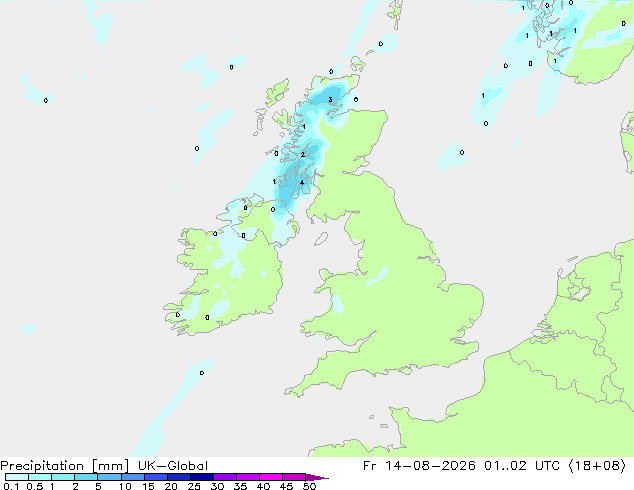Screen dimensions: 634x490
Task: Click the above-50 arrow at legend end
Action: 317,477
